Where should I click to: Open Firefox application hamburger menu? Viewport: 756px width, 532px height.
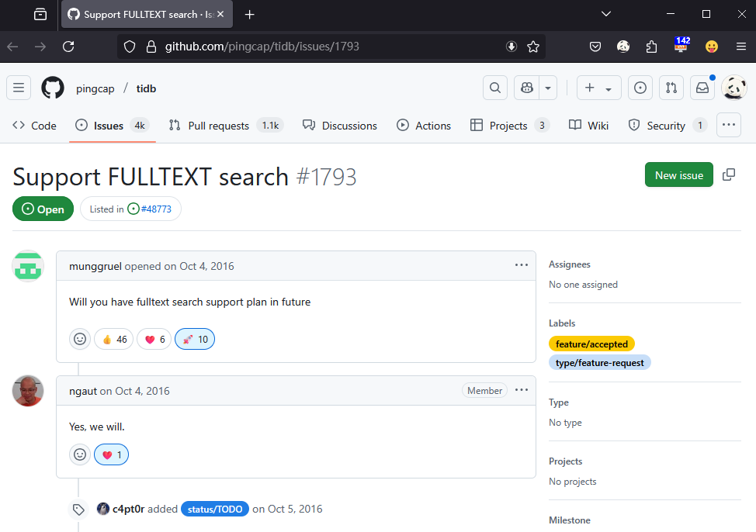(x=741, y=47)
